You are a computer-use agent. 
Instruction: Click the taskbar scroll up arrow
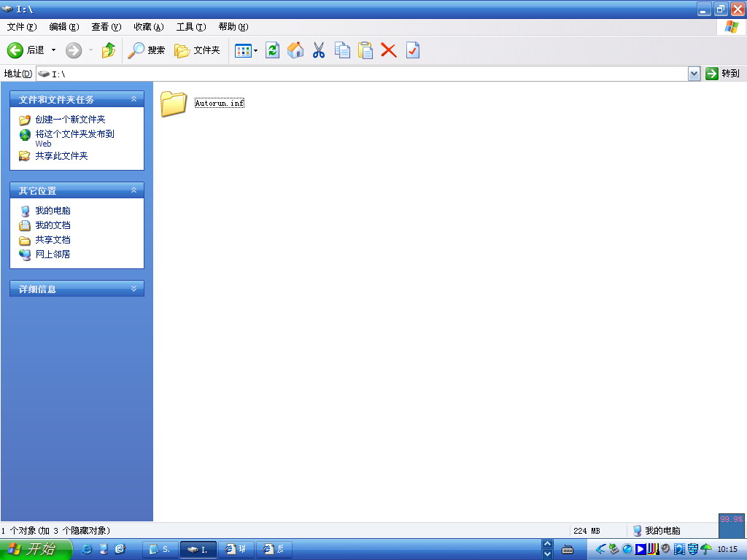pos(547,544)
